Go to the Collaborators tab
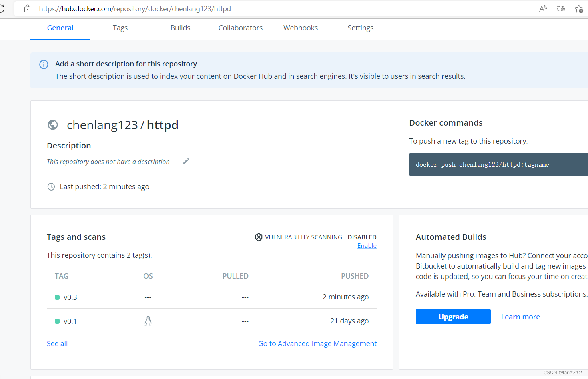 click(241, 28)
